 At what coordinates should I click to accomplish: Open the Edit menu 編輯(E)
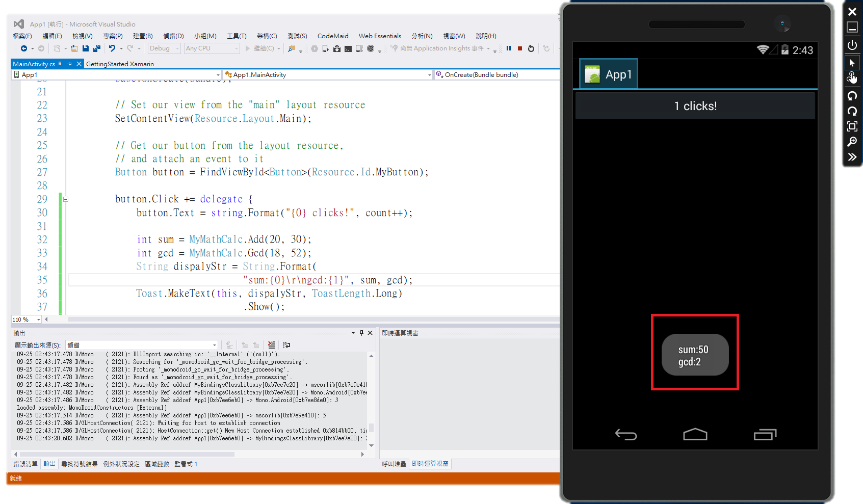[52, 36]
